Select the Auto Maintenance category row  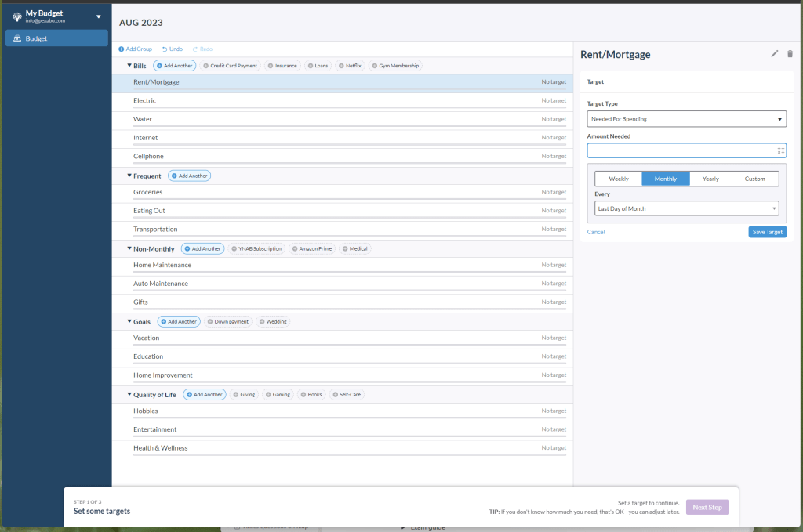point(343,285)
